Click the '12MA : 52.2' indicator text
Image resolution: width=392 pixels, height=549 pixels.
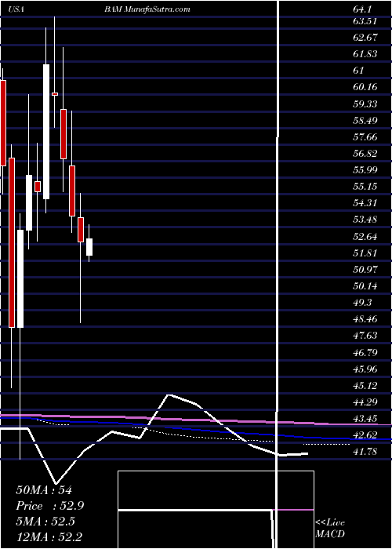coord(50,537)
